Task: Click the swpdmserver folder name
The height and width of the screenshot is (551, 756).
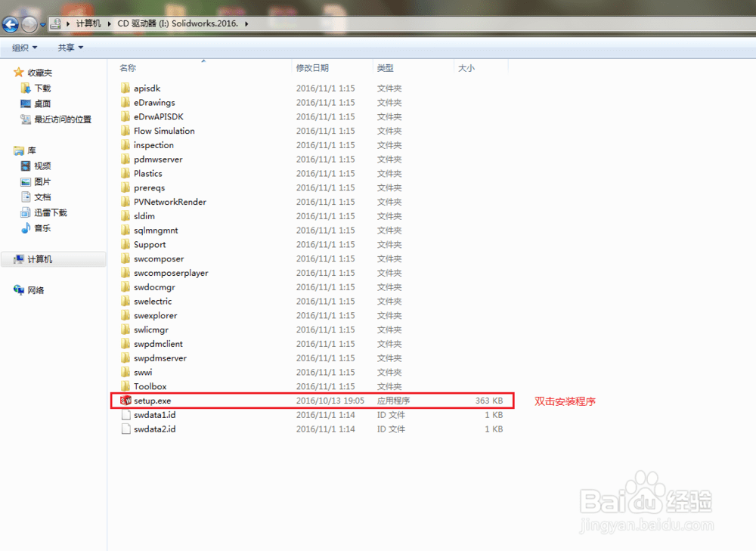Action: 160,358
